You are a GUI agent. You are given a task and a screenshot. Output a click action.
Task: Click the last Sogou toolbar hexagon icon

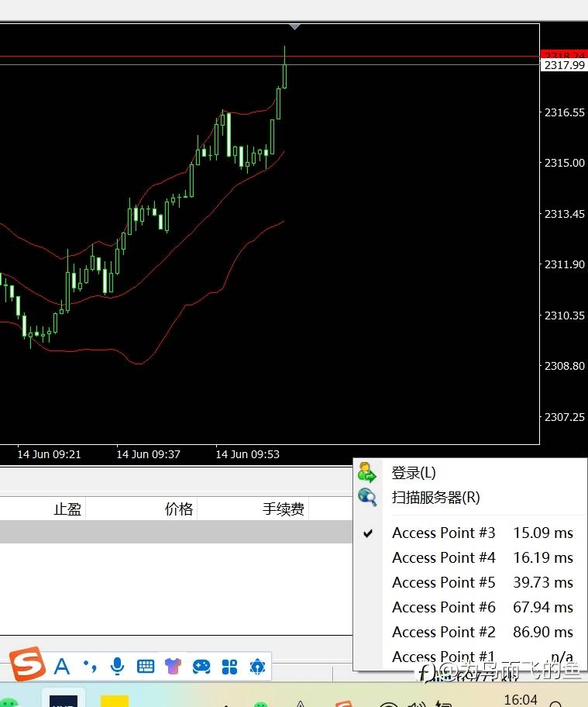coord(257,667)
